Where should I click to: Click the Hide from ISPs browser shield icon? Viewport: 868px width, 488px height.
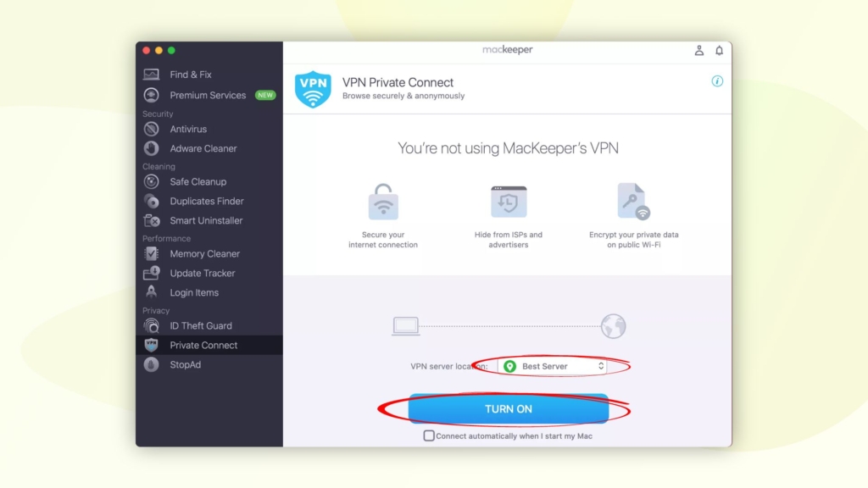[x=509, y=202]
